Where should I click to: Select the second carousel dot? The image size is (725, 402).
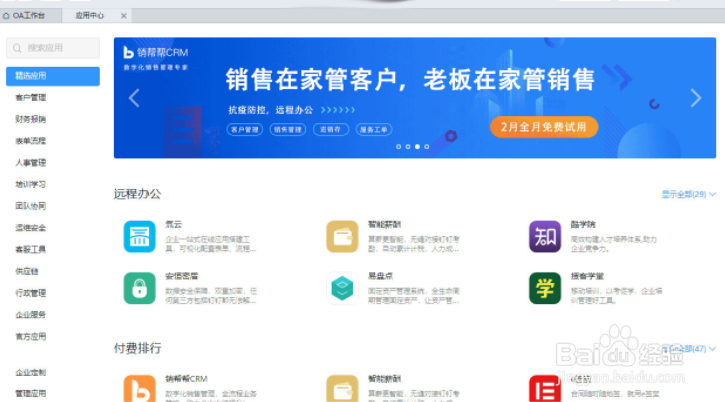tap(408, 147)
